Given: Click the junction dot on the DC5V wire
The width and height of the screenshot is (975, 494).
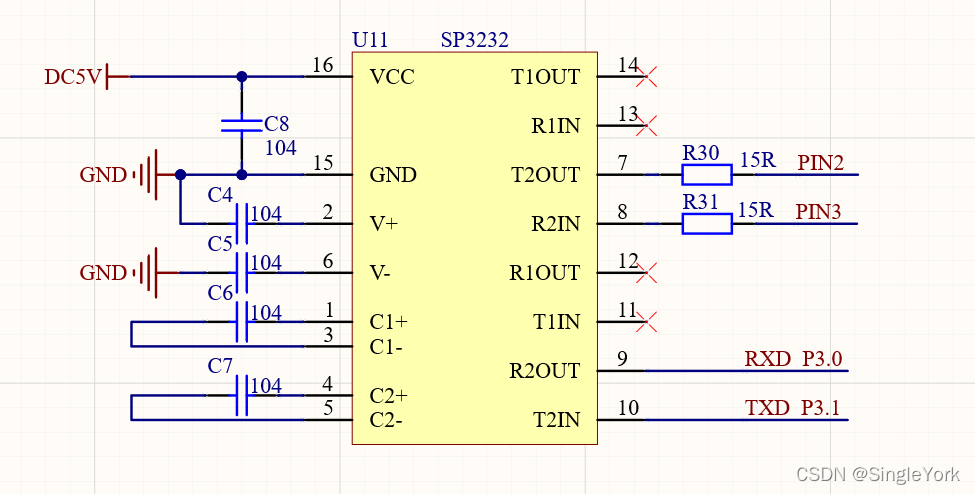Looking at the screenshot, I should [242, 77].
